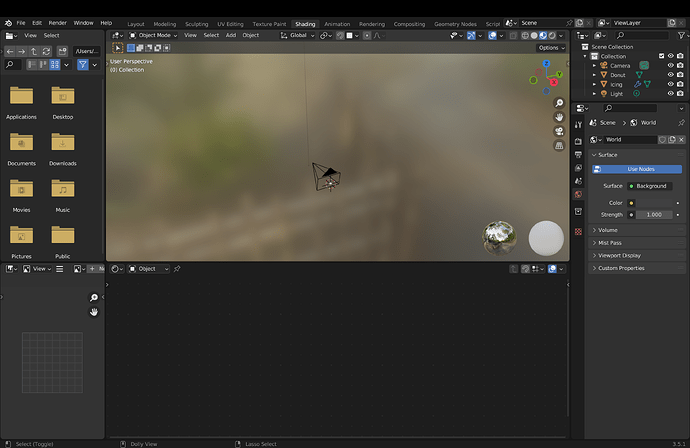The image size is (690, 448).
Task: Open the shader editor Object type dropdown
Action: point(149,269)
